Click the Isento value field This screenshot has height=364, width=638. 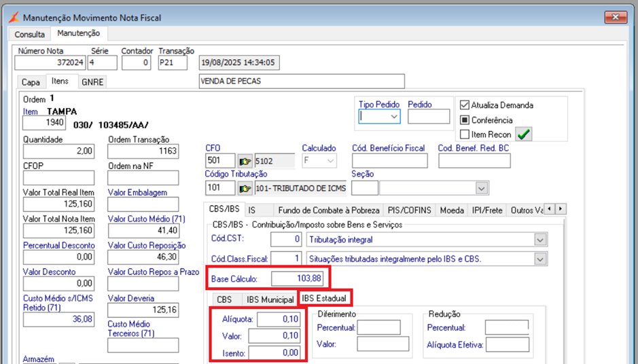[274, 352]
